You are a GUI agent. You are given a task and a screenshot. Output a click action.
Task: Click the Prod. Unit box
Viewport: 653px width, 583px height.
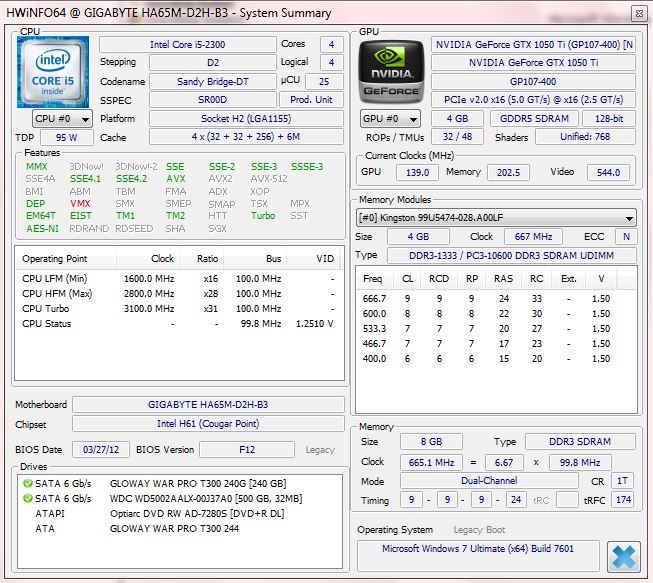(311, 100)
